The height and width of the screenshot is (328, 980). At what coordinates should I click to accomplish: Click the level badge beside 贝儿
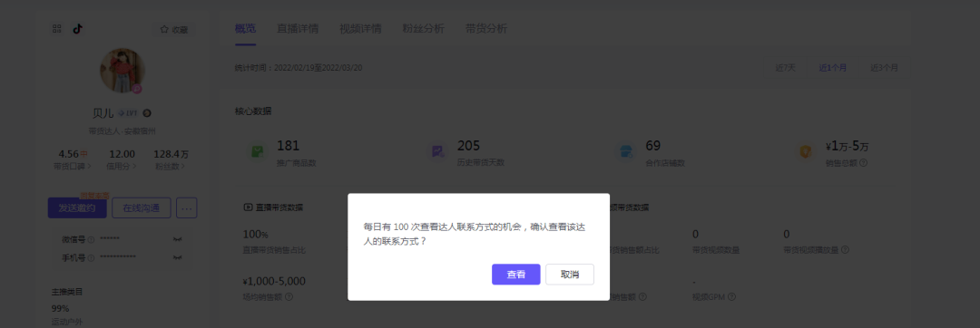click(128, 113)
